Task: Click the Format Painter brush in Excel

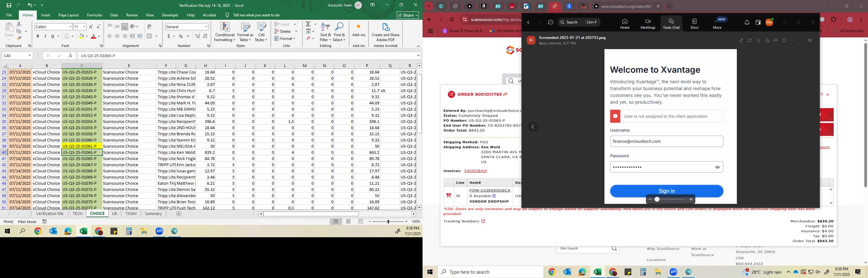Action: click(19, 38)
